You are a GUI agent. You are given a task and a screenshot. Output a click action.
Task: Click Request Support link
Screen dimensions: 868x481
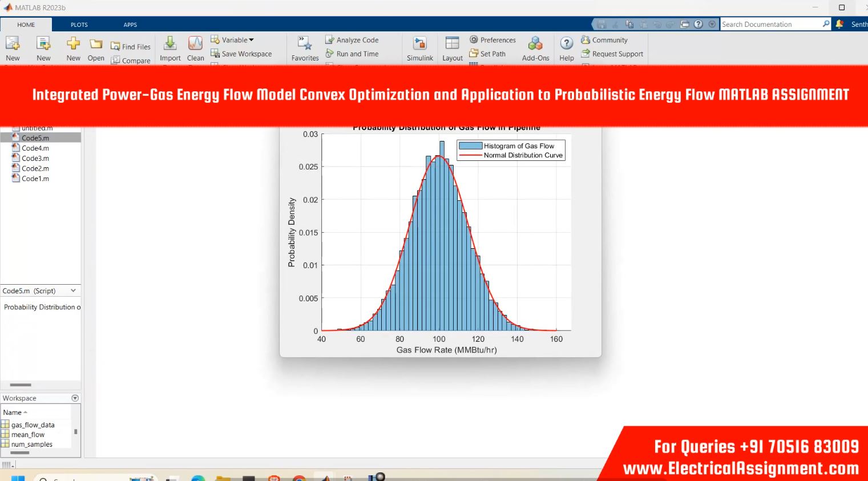(612, 54)
